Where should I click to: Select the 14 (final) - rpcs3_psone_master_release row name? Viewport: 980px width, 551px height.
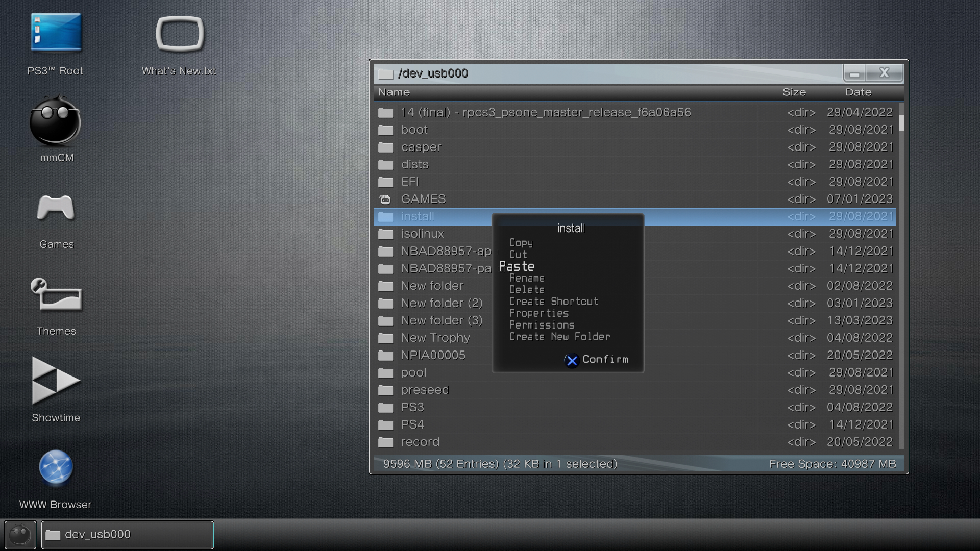tap(546, 112)
